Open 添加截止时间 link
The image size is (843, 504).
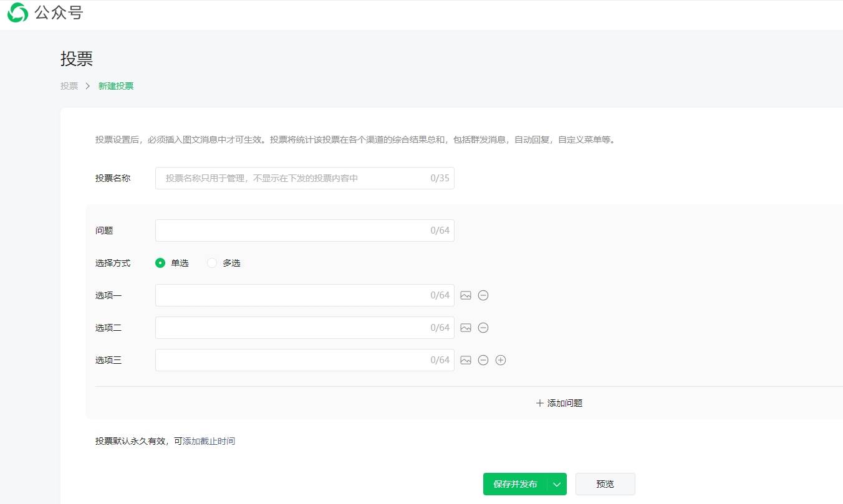click(209, 441)
